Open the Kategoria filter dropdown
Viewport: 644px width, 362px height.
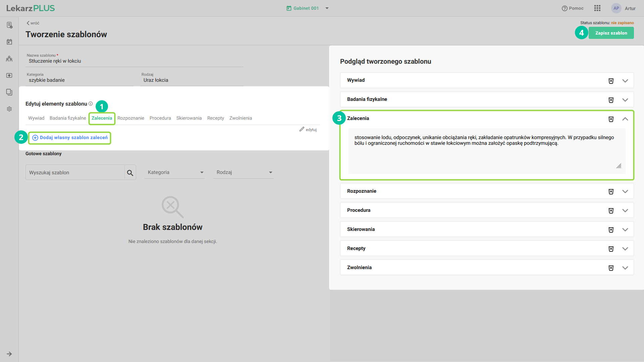click(x=174, y=172)
